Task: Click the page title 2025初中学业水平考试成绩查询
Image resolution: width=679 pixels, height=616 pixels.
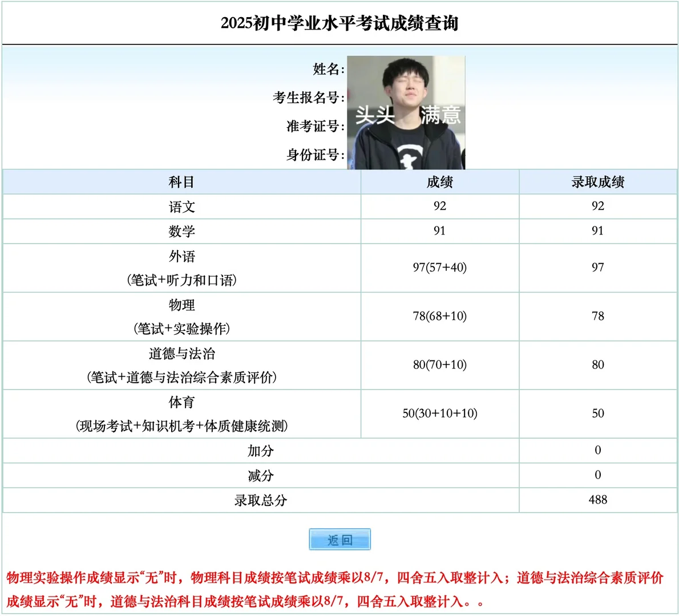Action: pos(339,24)
